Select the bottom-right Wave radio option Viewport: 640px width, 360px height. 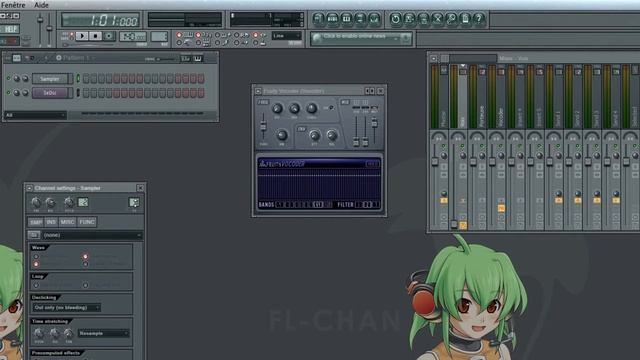click(x=85, y=264)
